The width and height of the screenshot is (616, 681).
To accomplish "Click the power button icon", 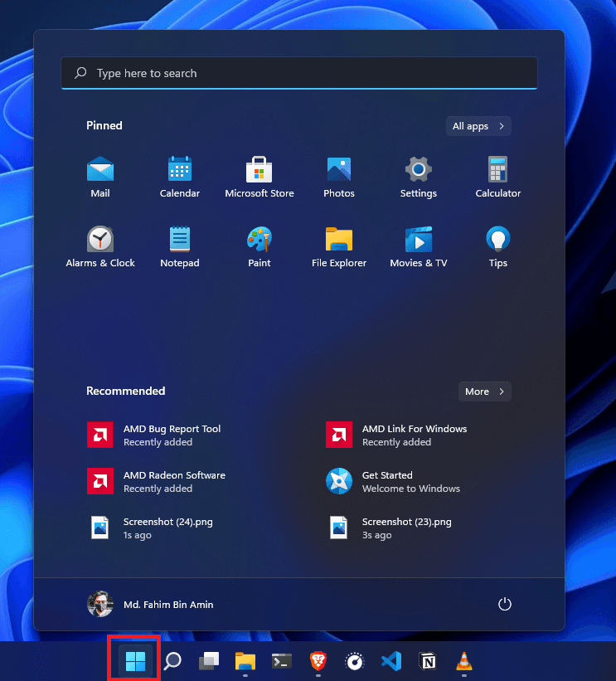I will [x=504, y=604].
